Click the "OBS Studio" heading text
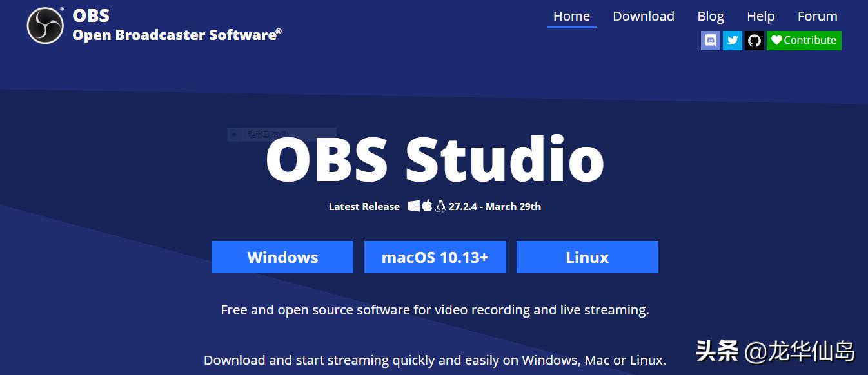Viewport: 868px width, 375px height. pyautogui.click(x=435, y=160)
